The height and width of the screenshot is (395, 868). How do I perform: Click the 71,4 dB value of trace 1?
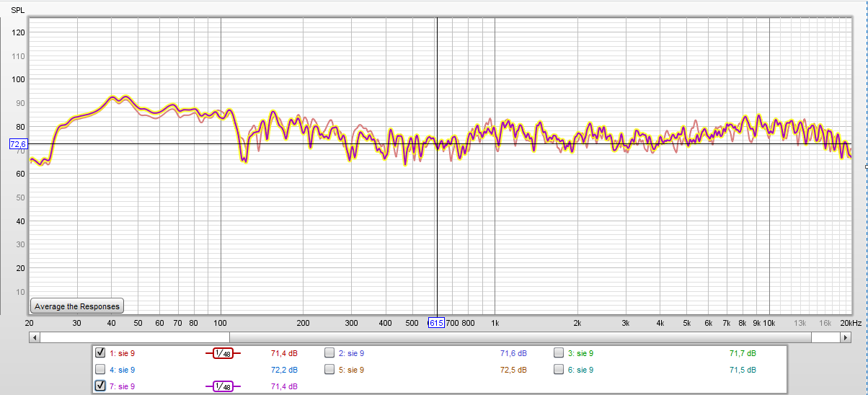coord(284,353)
